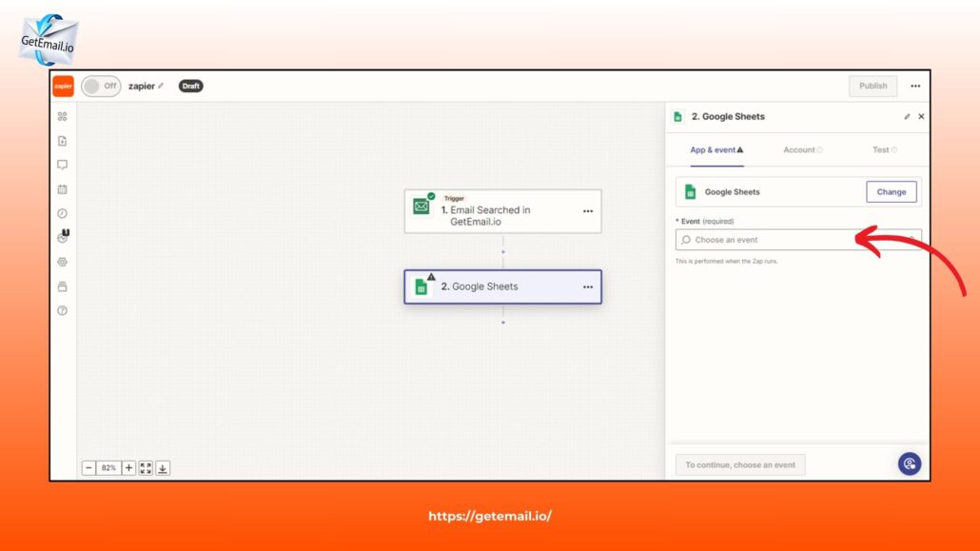
Task: Open the Choose an event dropdown
Action: [x=797, y=240]
